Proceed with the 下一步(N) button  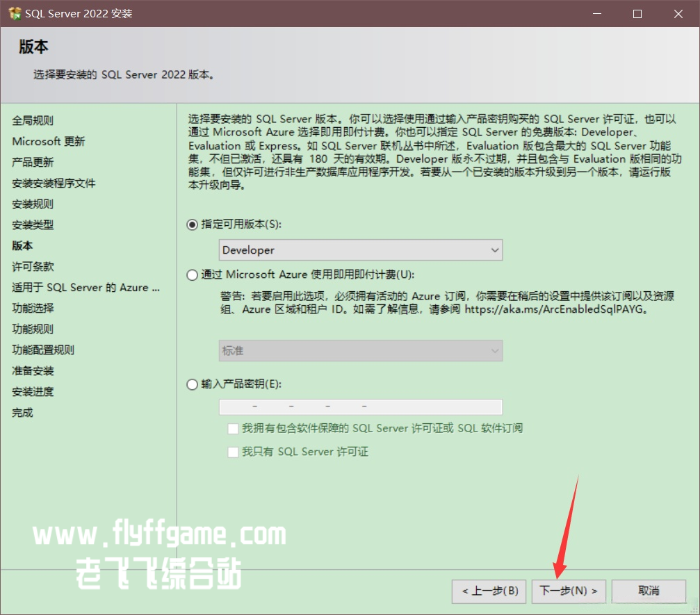pyautogui.click(x=569, y=591)
